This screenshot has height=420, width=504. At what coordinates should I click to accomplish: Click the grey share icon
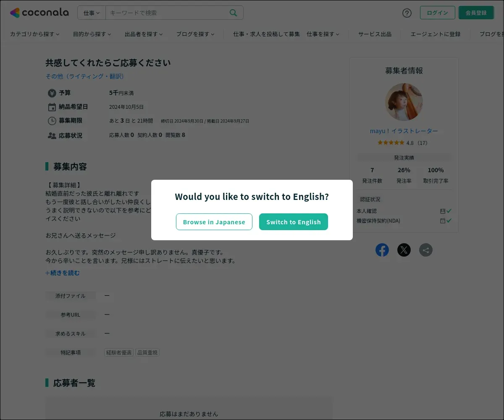pos(426,250)
